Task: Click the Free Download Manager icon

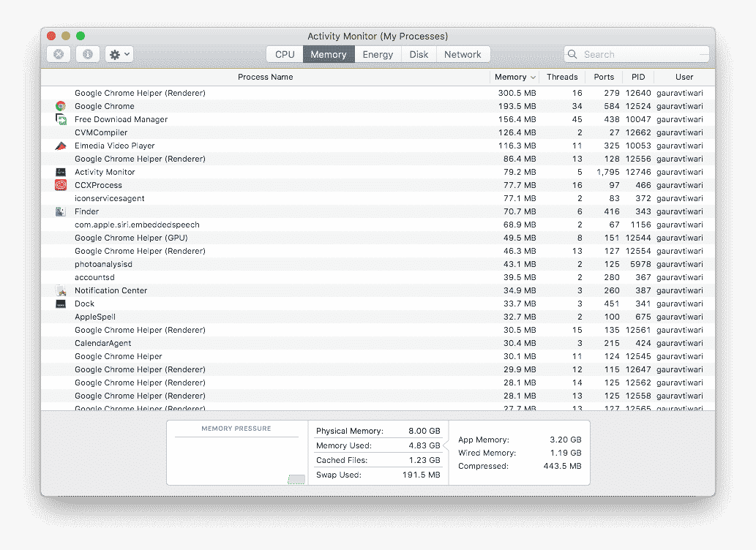Action: [61, 119]
